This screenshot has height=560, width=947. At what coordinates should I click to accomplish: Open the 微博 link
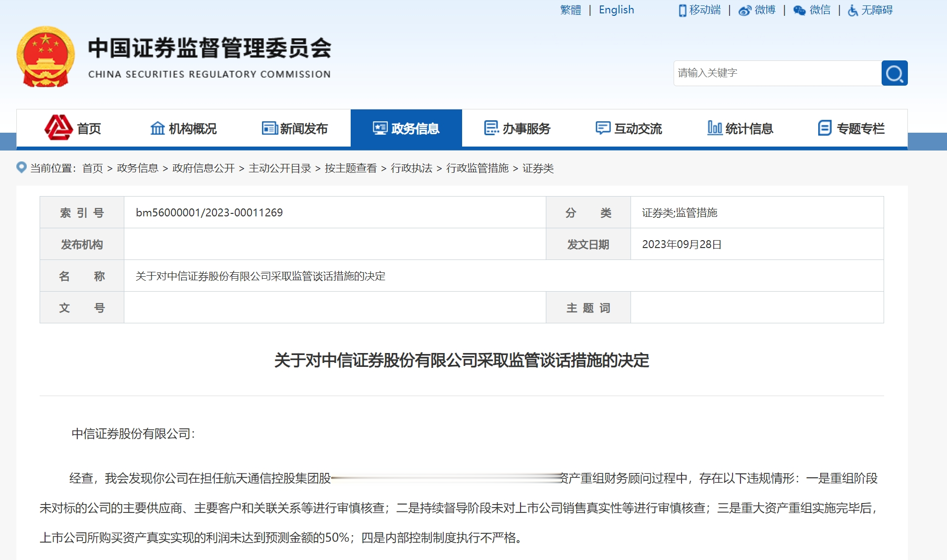(765, 10)
